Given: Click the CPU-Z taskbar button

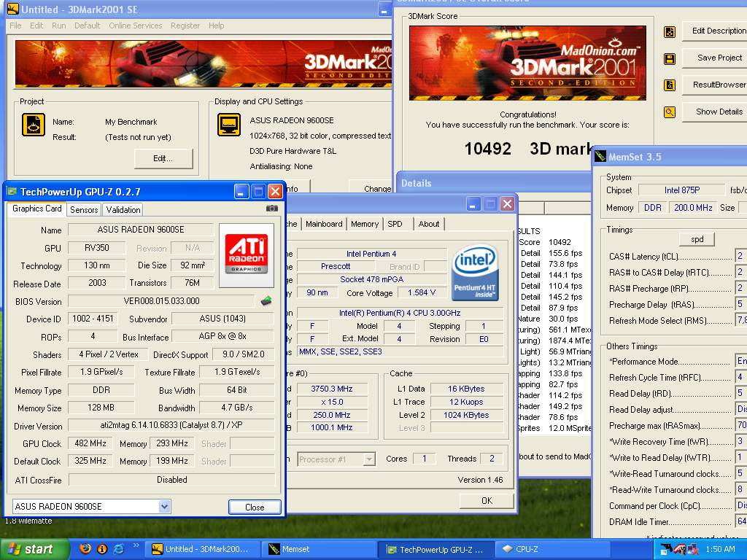Looking at the screenshot, I should click(553, 549).
